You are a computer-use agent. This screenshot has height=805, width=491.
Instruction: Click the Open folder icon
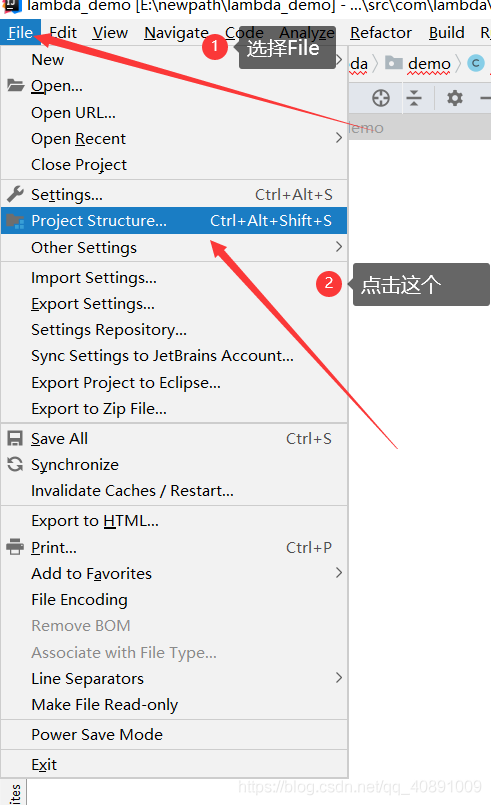[15, 85]
